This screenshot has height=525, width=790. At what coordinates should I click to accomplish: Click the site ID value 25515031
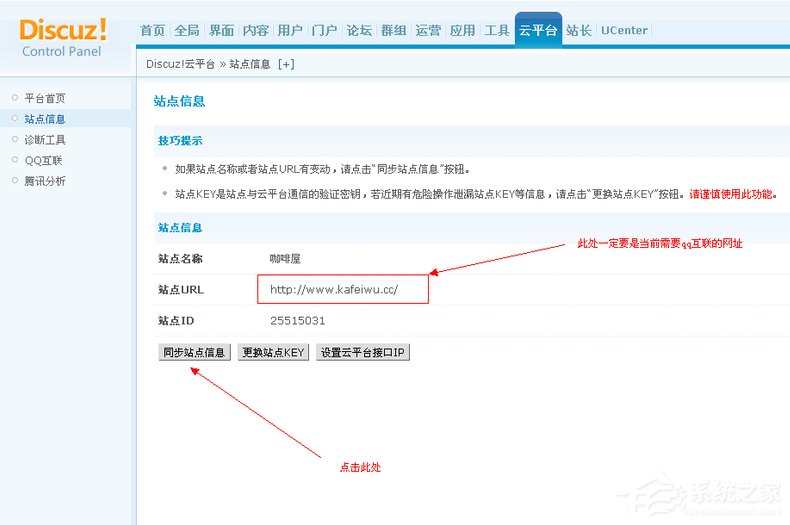click(x=297, y=320)
